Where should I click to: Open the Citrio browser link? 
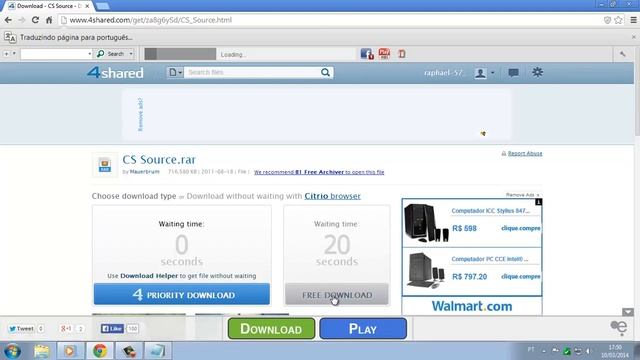[332, 196]
